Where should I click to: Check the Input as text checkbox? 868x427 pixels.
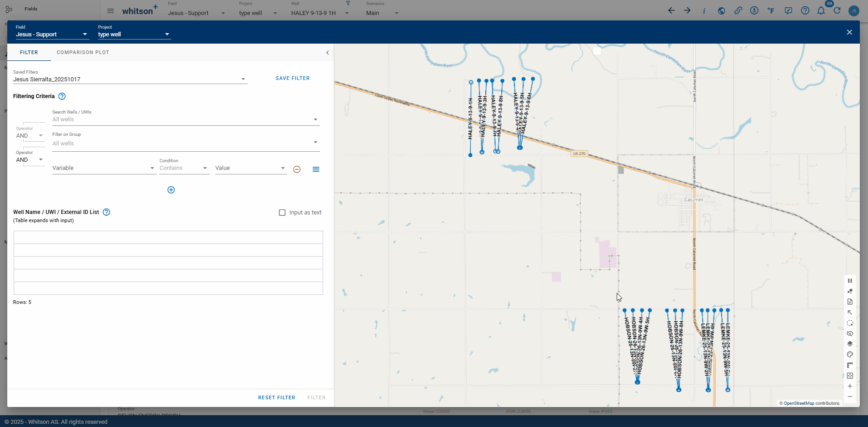282,213
